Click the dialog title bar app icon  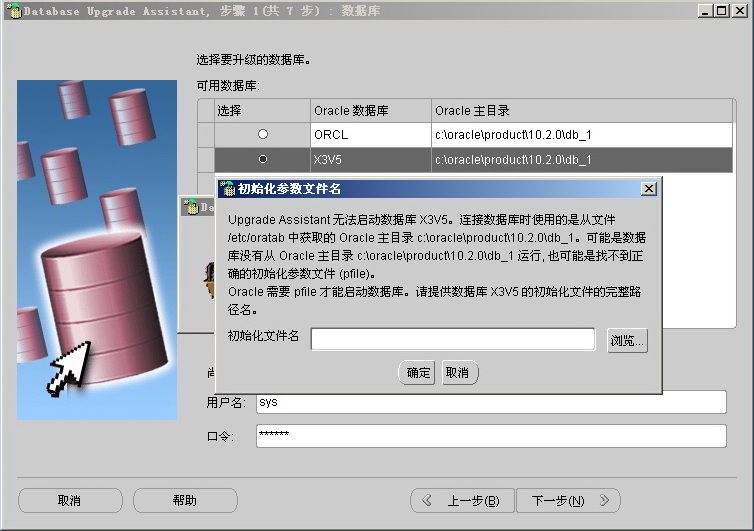(x=227, y=189)
